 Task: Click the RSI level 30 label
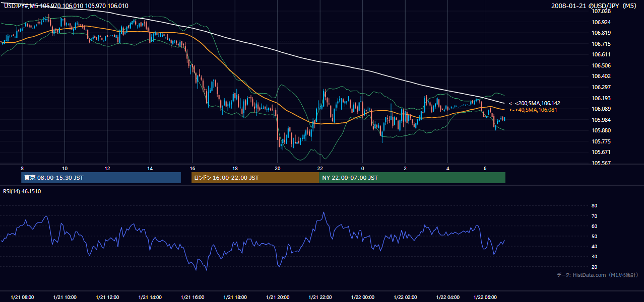point(594,257)
